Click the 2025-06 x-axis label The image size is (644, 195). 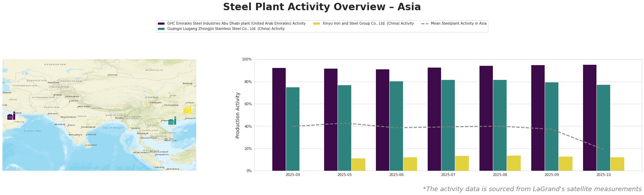click(x=396, y=175)
